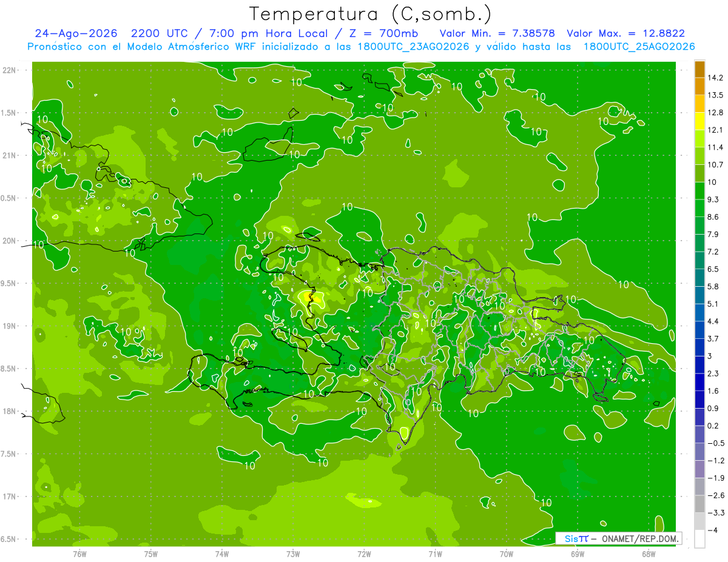Click the colorbar label "-0.5"

(716, 443)
